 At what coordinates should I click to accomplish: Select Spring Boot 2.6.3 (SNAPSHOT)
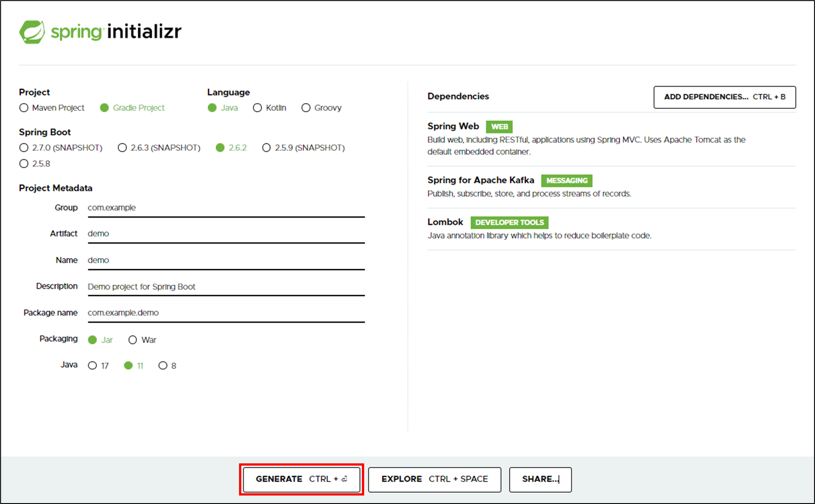pyautogui.click(x=159, y=148)
